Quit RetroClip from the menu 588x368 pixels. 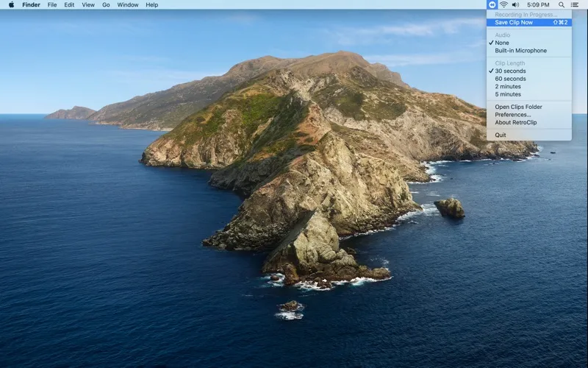pyautogui.click(x=529, y=135)
